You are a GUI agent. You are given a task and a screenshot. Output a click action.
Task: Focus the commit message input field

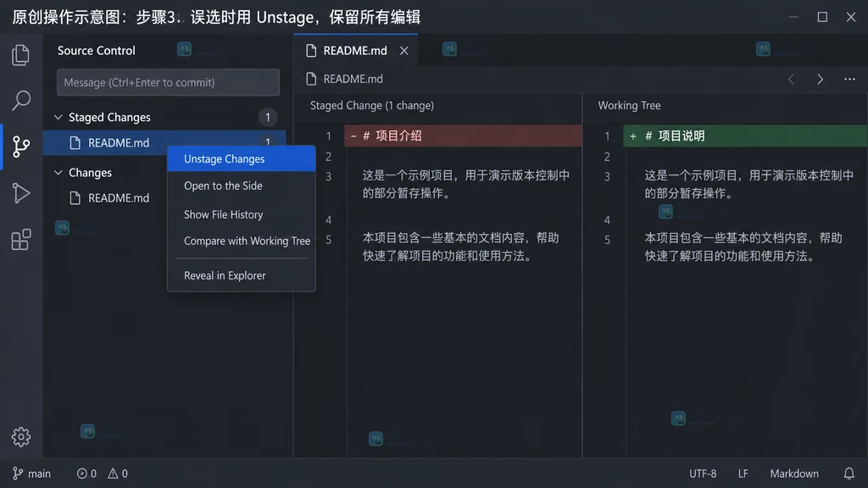pos(168,82)
